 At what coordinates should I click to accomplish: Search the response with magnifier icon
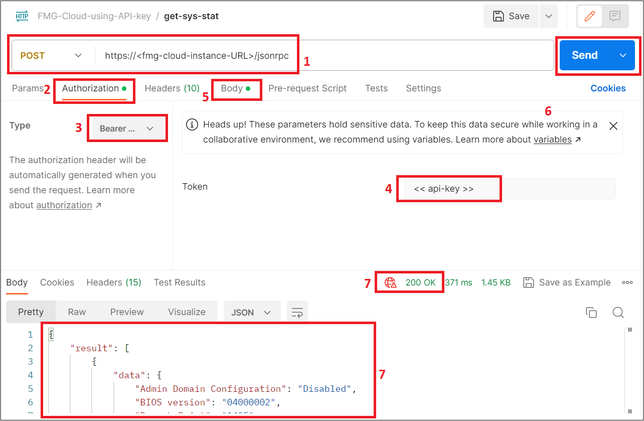click(x=618, y=313)
